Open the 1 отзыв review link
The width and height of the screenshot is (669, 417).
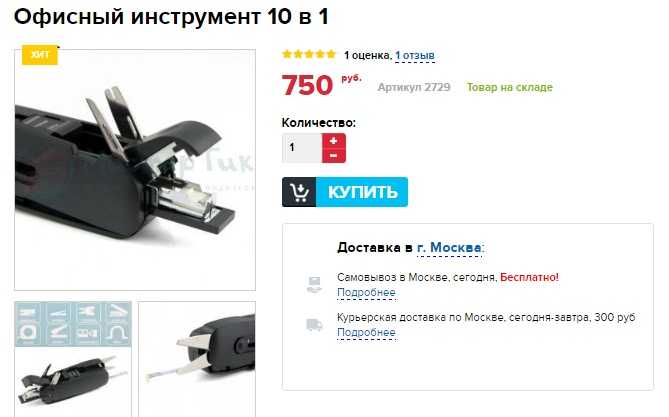coord(415,55)
